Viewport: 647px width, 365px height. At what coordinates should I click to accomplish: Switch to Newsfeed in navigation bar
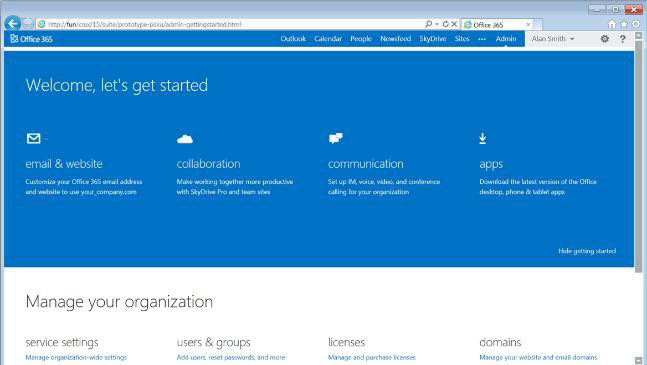point(396,39)
